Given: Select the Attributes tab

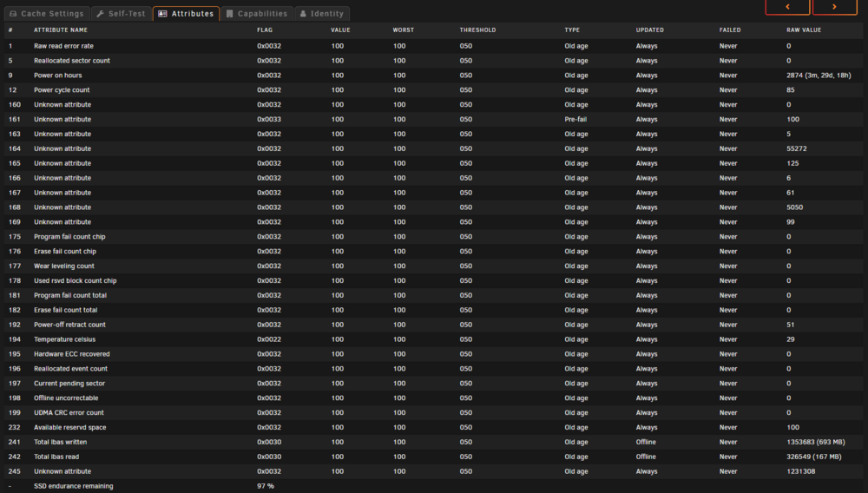Looking at the screenshot, I should [186, 13].
